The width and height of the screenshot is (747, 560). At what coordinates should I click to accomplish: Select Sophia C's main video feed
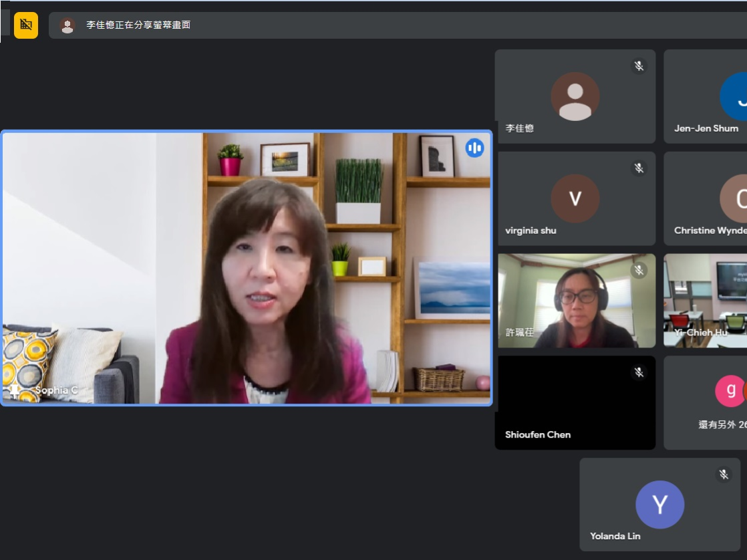coord(247,268)
